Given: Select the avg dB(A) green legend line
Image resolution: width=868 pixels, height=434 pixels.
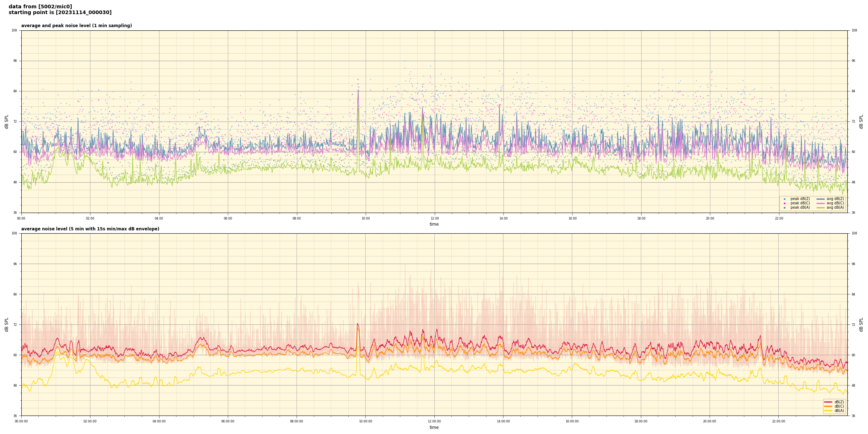Looking at the screenshot, I should pyautogui.click(x=821, y=208).
